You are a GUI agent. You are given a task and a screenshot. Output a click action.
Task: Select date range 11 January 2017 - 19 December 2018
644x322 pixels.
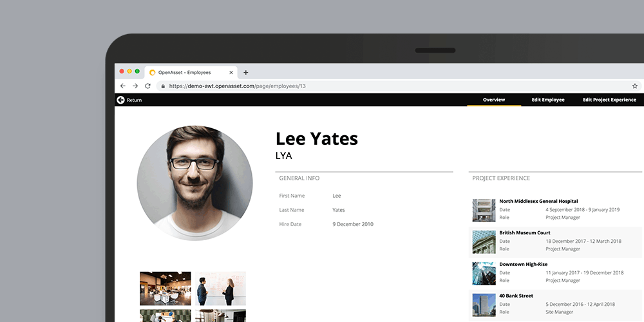(x=585, y=272)
